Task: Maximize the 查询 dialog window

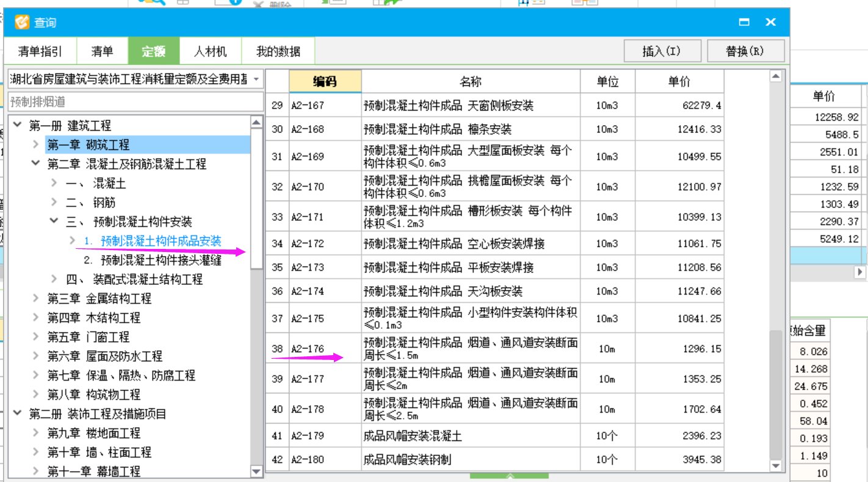Action: point(744,22)
